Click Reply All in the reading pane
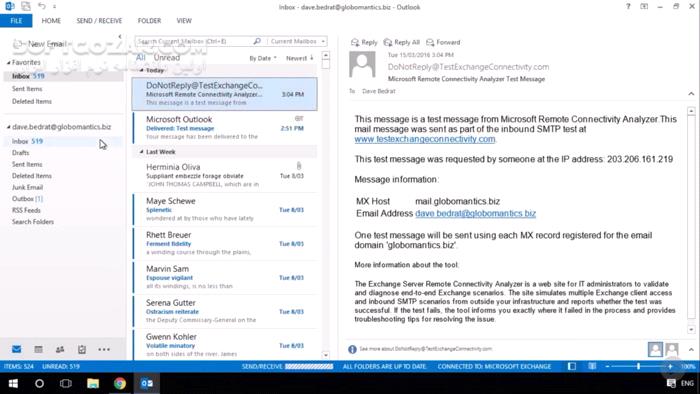Image resolution: width=700 pixels, height=394 pixels. pos(402,42)
